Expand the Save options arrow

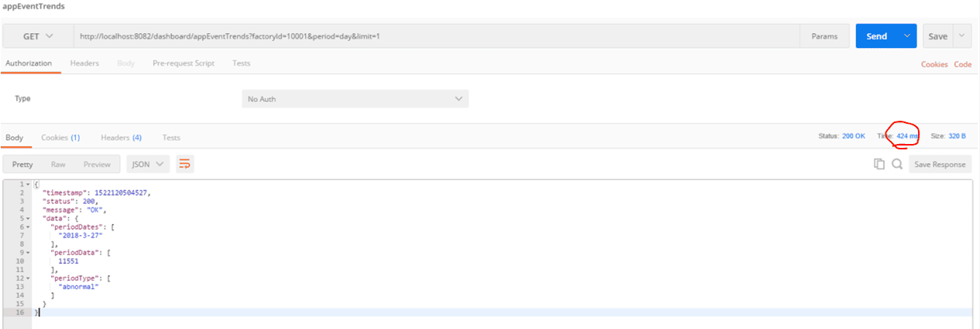point(961,36)
